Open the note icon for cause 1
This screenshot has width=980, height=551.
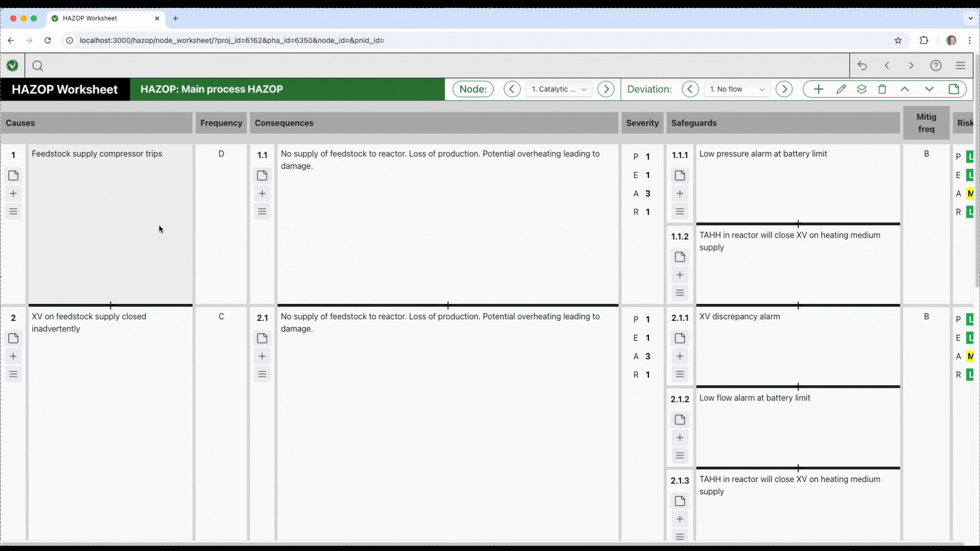pos(13,176)
